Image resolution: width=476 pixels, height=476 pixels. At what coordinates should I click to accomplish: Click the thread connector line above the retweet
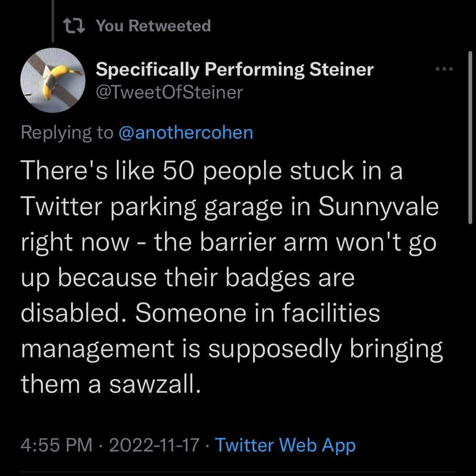(52, 19)
